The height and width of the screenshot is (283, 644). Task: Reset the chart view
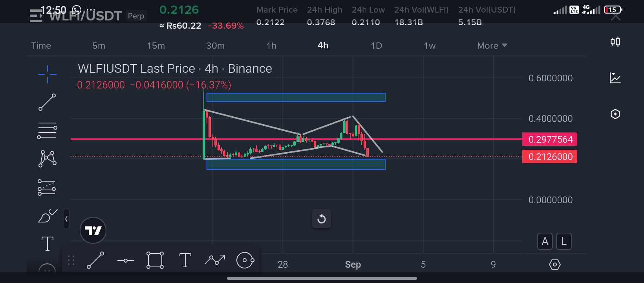point(322,219)
